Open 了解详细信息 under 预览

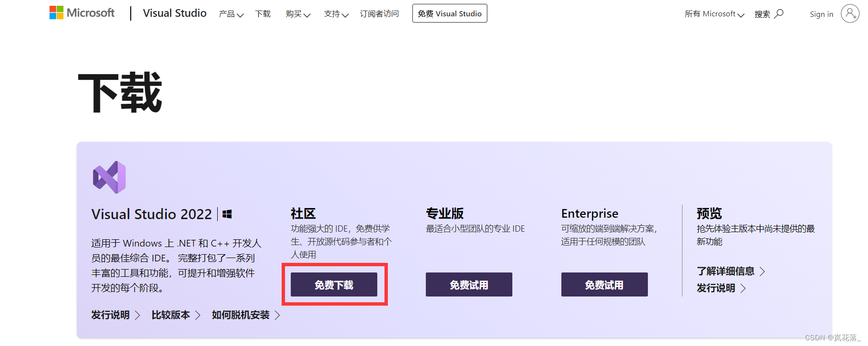(x=731, y=271)
